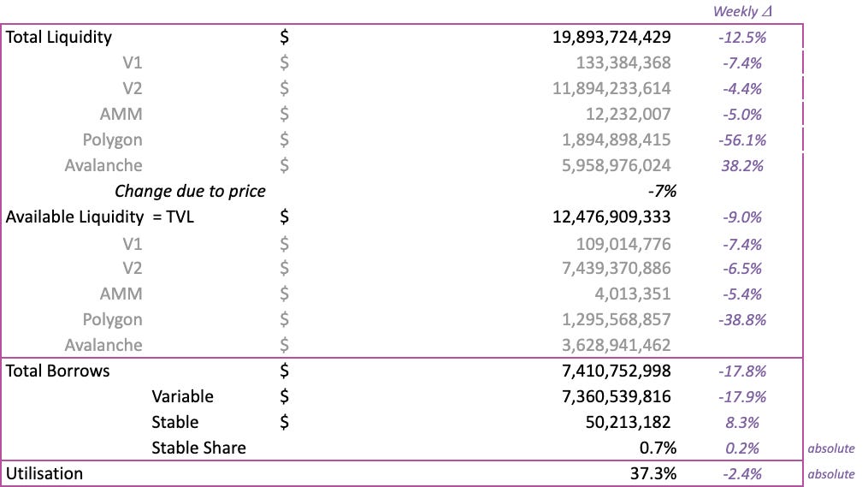
Task: Click the -5.0% weekly change
Action: click(742, 115)
